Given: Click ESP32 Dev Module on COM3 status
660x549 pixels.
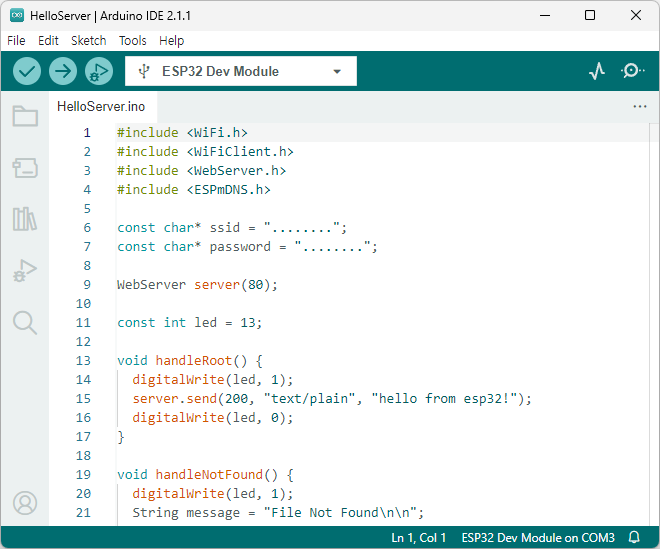Looking at the screenshot, I should coord(538,538).
